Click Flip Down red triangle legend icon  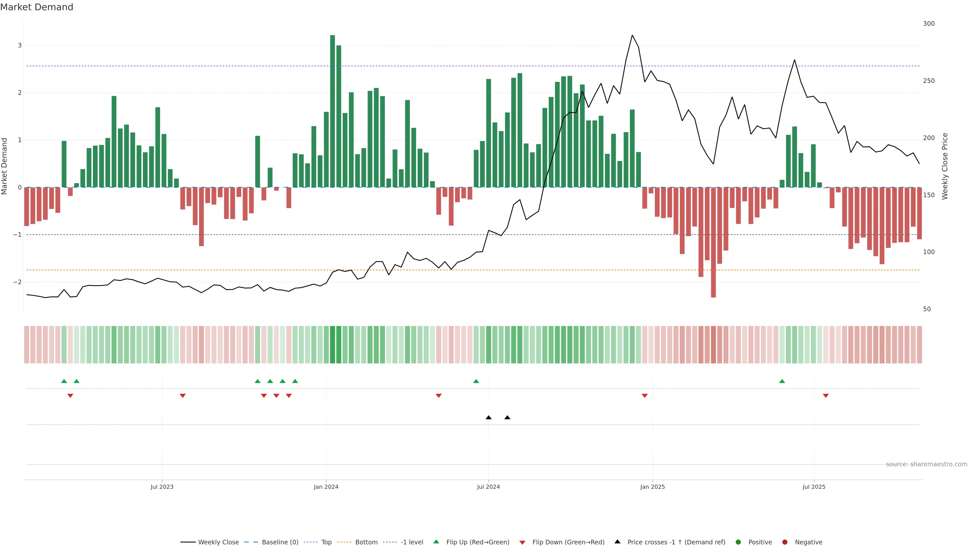click(522, 543)
